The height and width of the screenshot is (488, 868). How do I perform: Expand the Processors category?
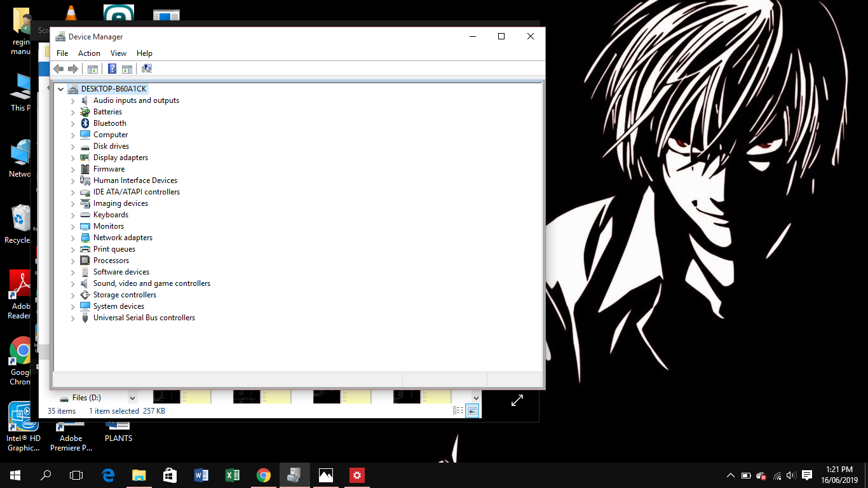[72, 261]
